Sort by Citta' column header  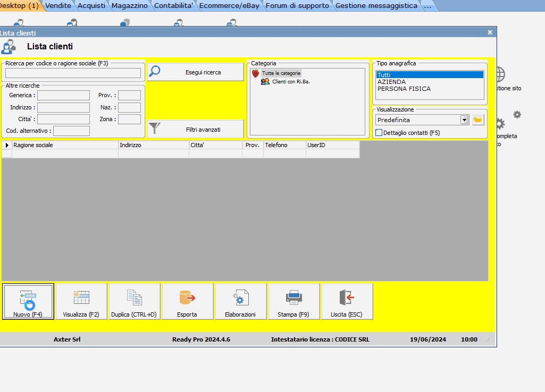click(x=216, y=145)
